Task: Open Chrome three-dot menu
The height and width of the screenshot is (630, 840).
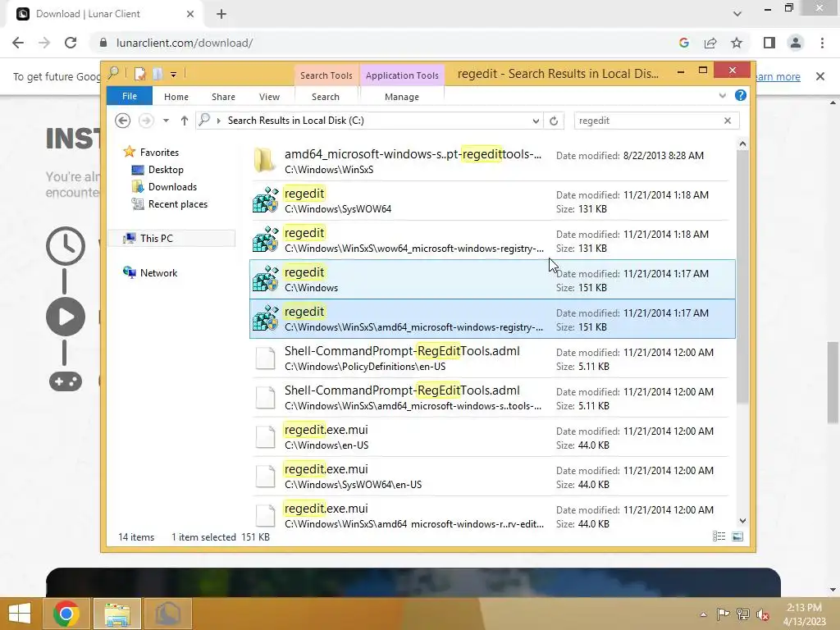Action: (822, 43)
